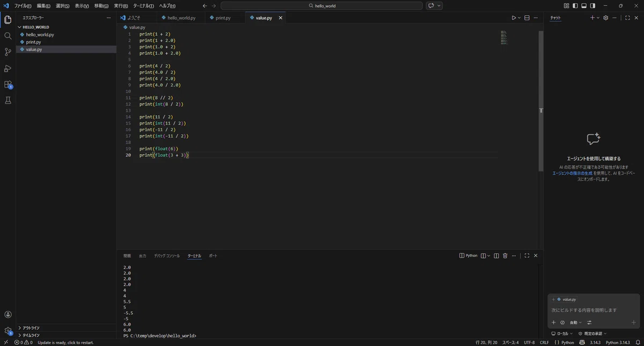644x346 pixels.
Task: Open the Search view in activity bar
Action: 8,36
